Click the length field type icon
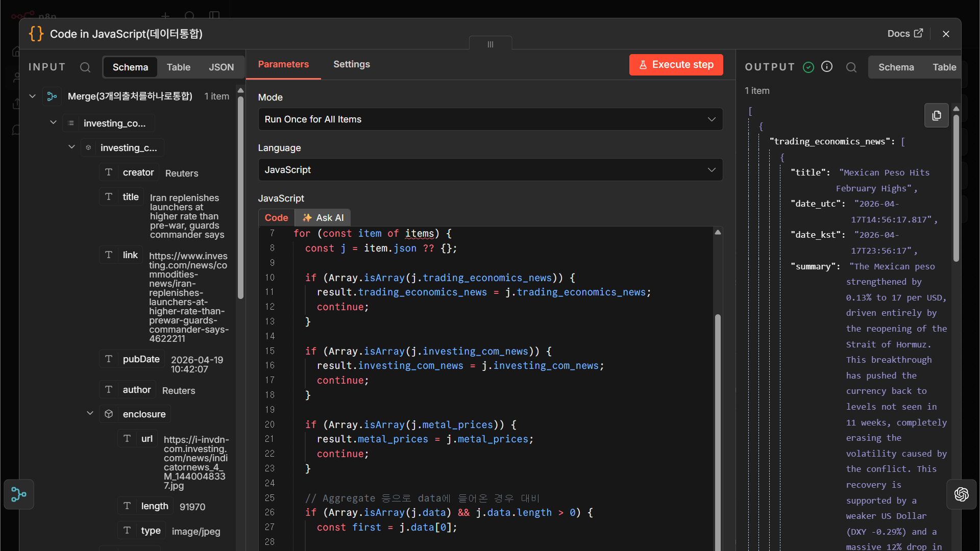 [127, 506]
